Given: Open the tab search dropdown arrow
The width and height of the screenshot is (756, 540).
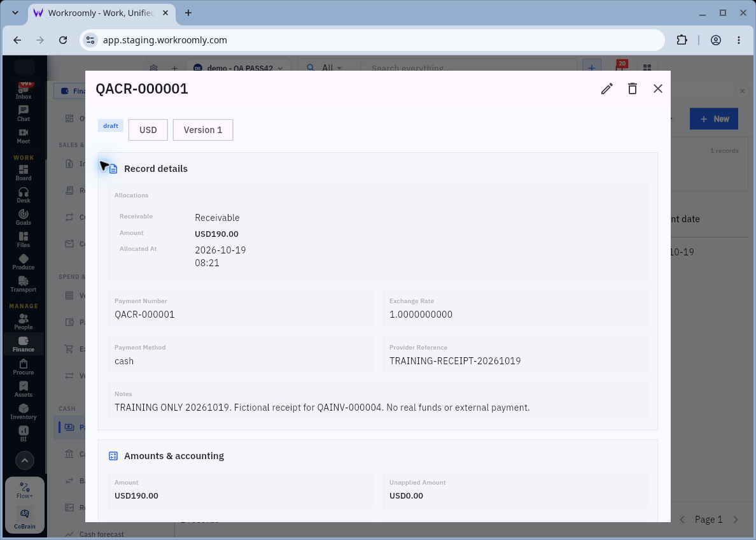Looking at the screenshot, I should click(x=15, y=13).
